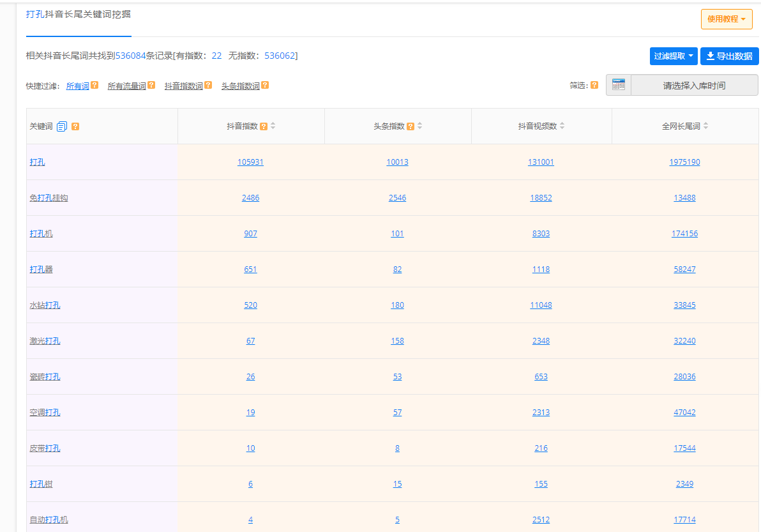
Task: Toggle sort arrows for 抖音指数 column
Action: click(273, 126)
